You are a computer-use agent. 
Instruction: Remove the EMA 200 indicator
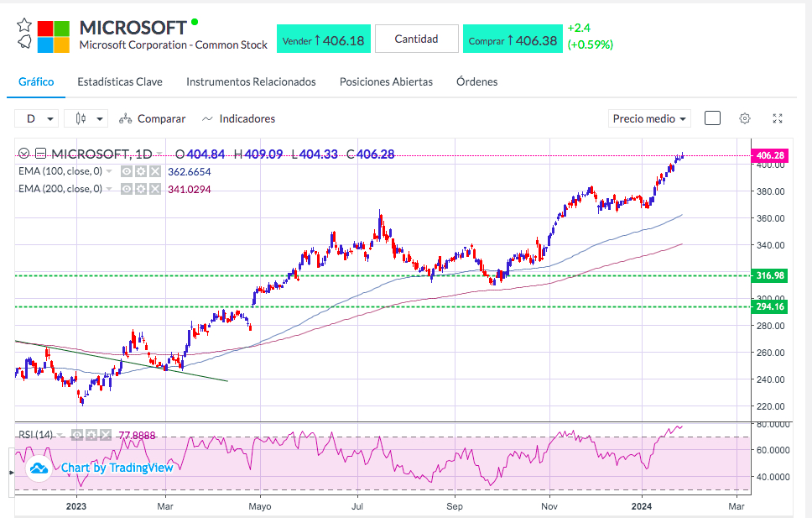(x=155, y=189)
